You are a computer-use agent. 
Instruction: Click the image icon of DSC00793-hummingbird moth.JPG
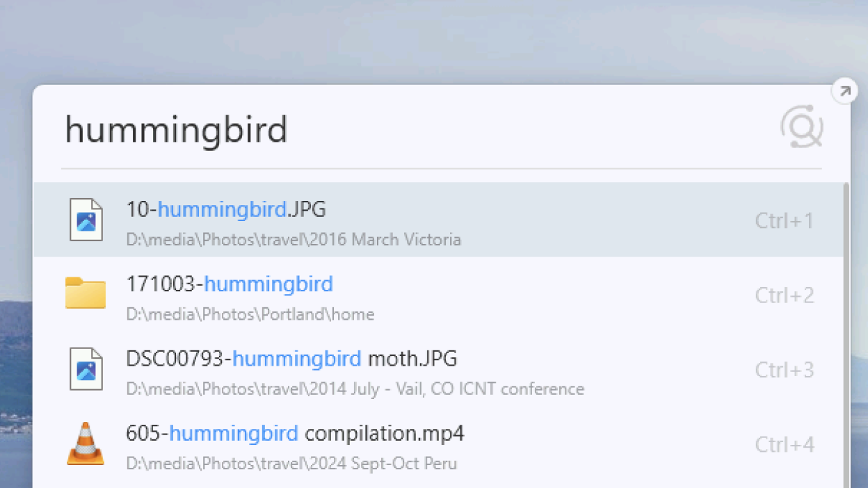86,368
